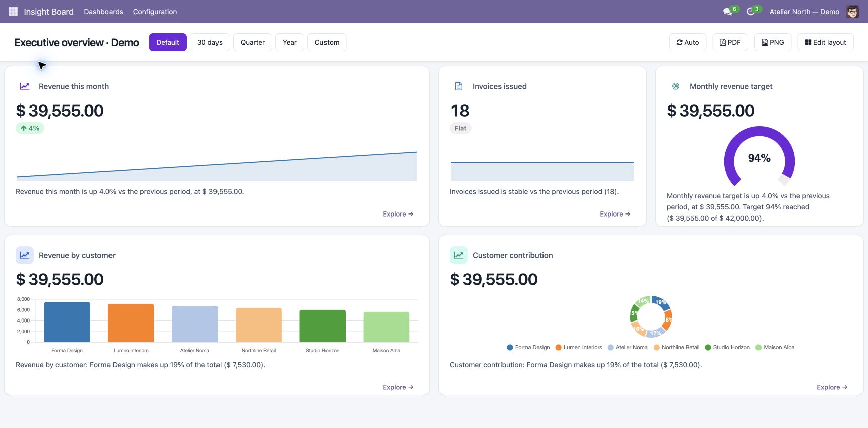Toggle Studio Horizon in donut legend
Viewport: 868px width, 428px height.
point(727,347)
